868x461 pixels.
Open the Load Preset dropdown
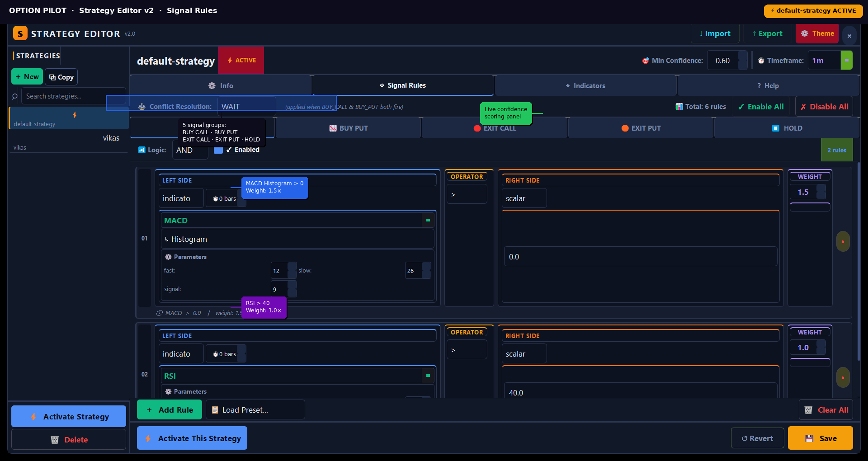tap(255, 410)
